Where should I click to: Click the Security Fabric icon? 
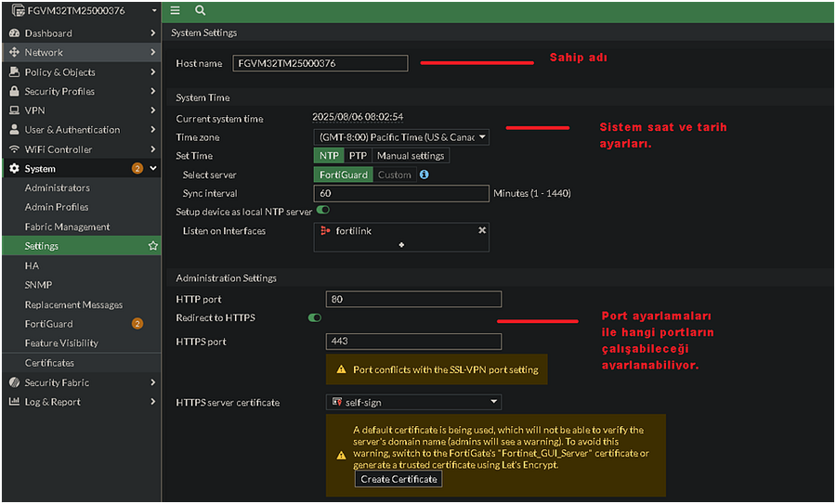click(14, 382)
